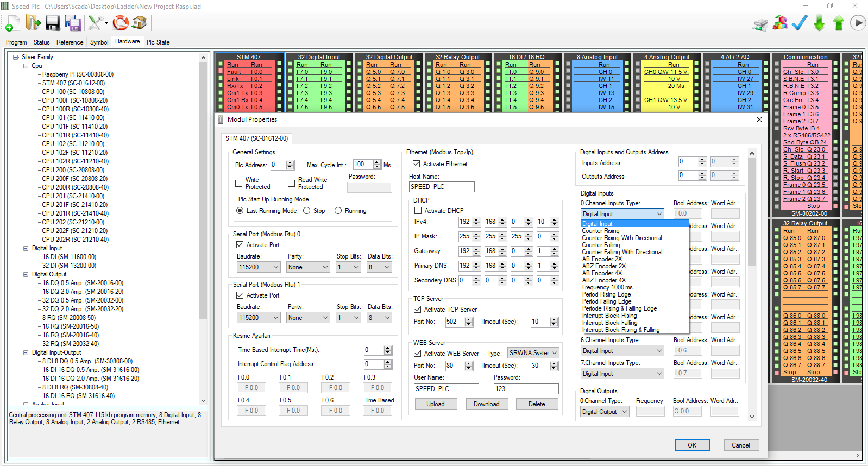Switch to the Program tab
The image size is (868, 466).
coord(16,42)
